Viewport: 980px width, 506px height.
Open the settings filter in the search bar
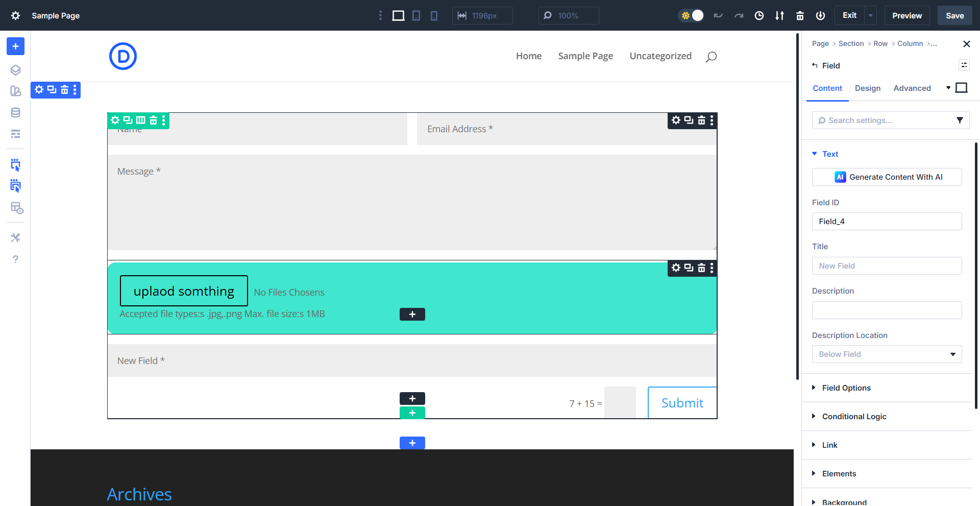tap(960, 120)
